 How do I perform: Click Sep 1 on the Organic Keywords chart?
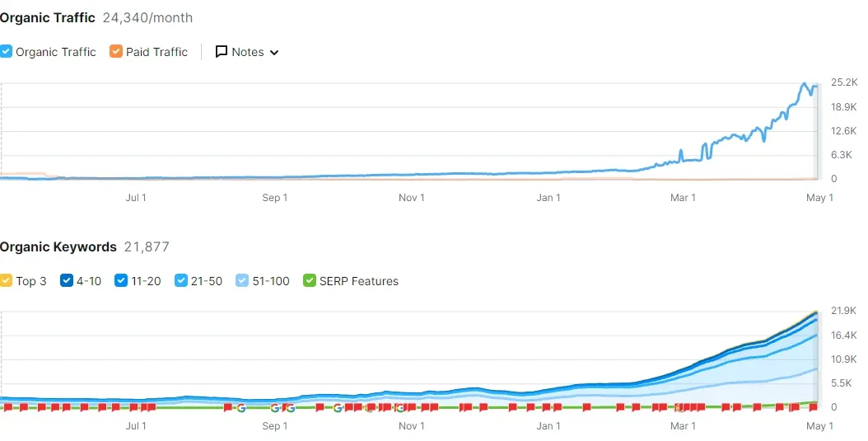pyautogui.click(x=274, y=425)
